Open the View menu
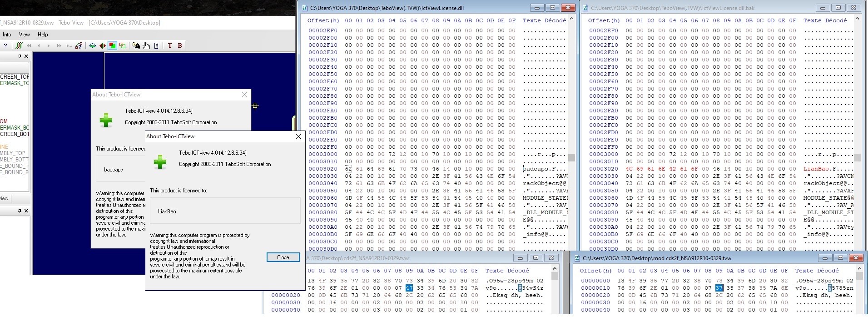This screenshot has height=317, width=868. point(24,35)
